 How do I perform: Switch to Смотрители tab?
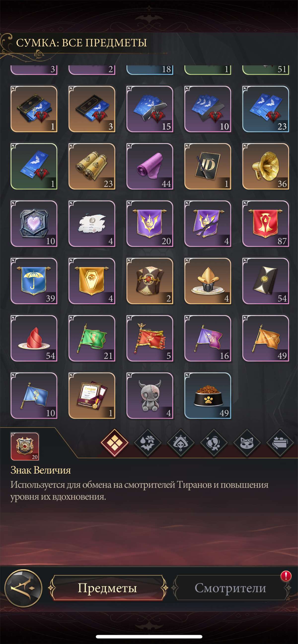[x=230, y=588]
